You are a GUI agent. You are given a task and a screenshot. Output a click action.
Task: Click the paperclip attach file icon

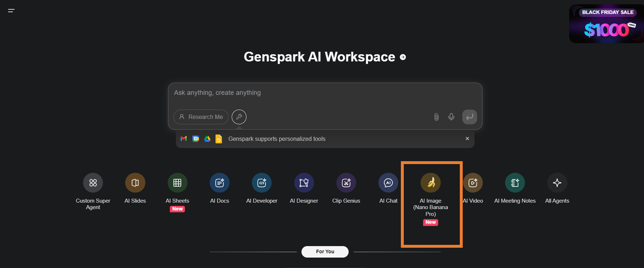[x=436, y=117]
